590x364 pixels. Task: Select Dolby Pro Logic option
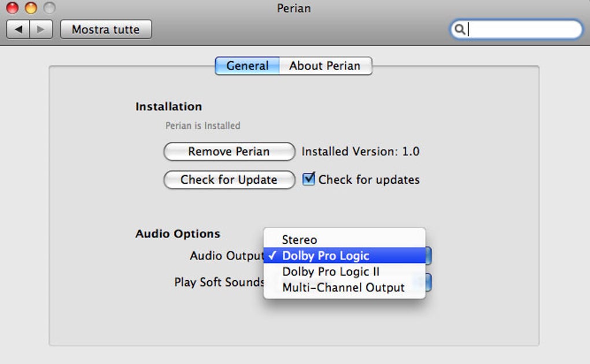click(325, 256)
